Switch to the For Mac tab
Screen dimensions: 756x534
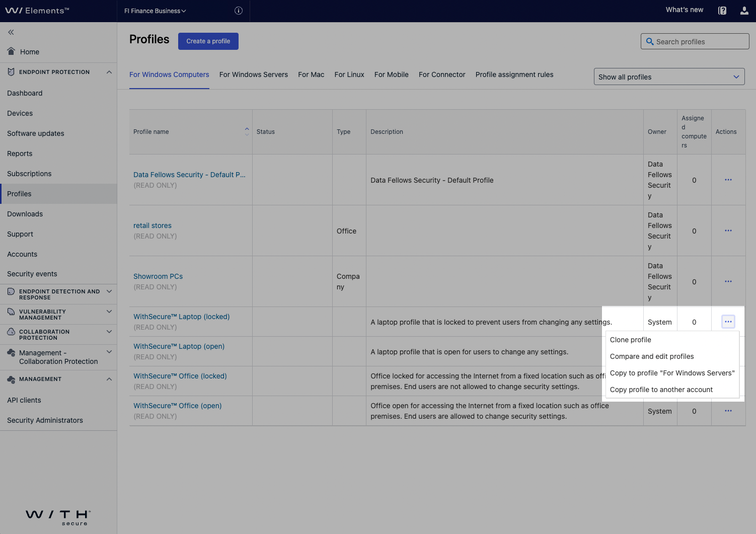(x=311, y=74)
